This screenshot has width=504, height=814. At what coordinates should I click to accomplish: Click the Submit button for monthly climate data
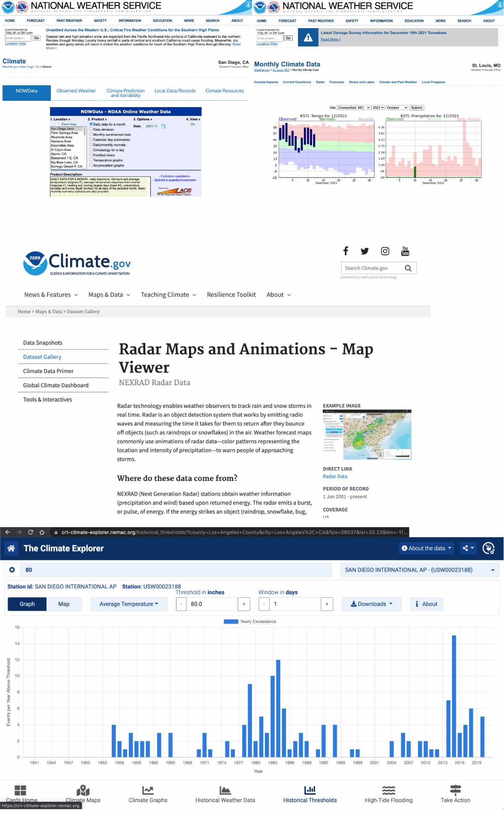point(417,108)
